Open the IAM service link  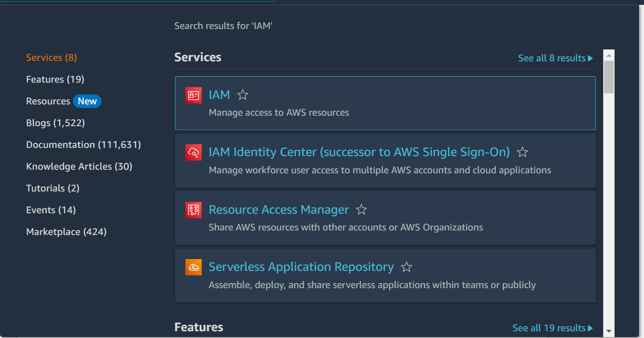(219, 95)
